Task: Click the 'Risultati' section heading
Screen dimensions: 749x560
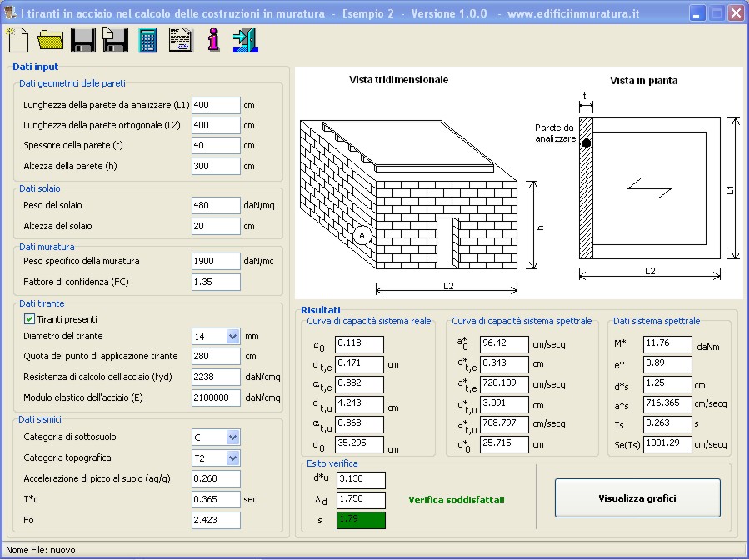Action: (x=321, y=310)
